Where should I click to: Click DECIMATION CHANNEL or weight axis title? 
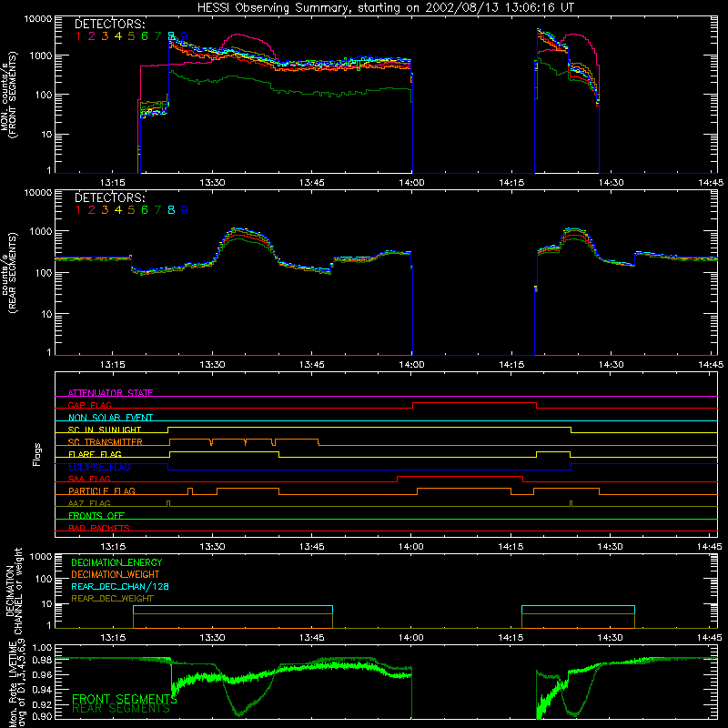click(14, 591)
